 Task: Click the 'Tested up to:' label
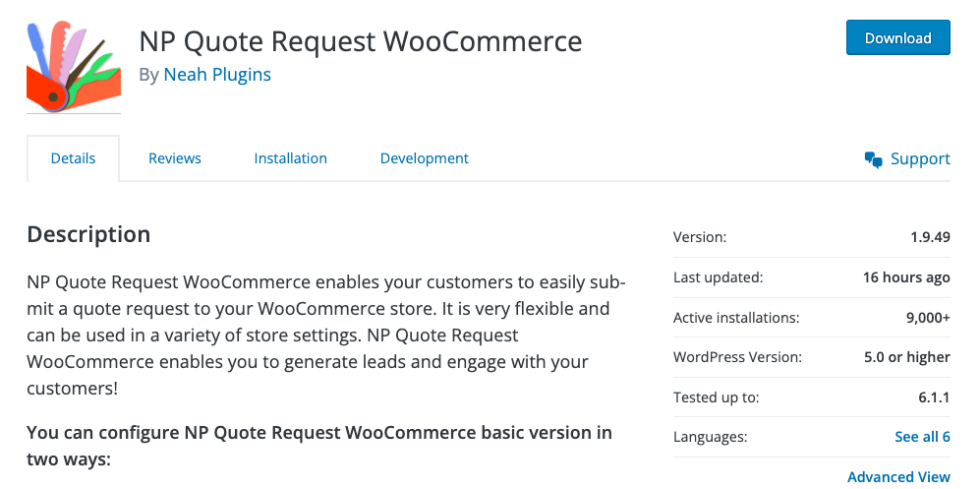coord(717,397)
